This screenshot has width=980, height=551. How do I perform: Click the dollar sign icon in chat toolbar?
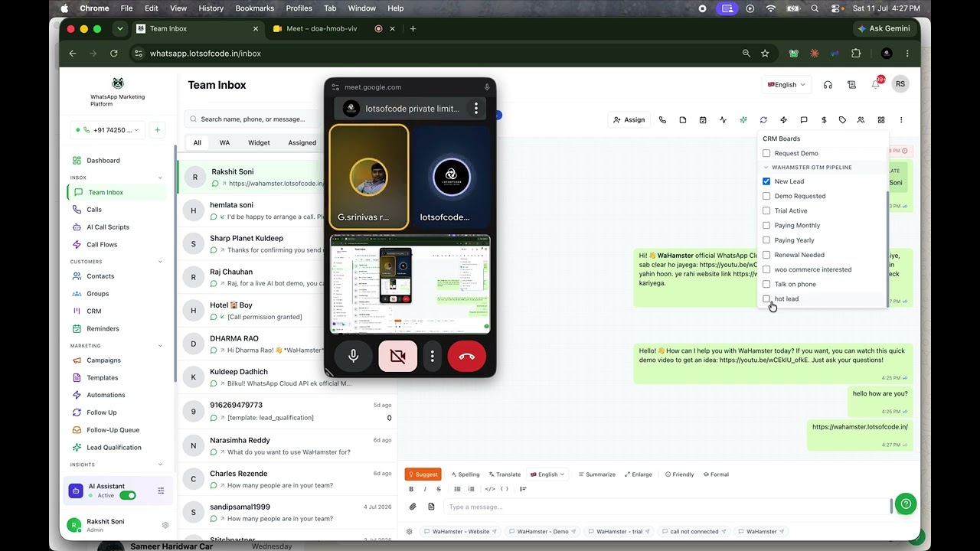824,120
